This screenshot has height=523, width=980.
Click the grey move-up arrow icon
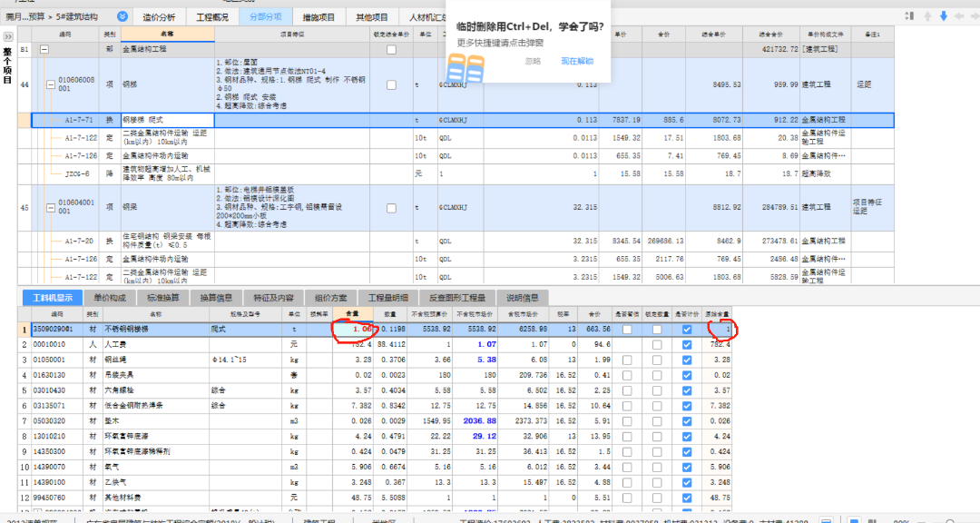point(927,16)
